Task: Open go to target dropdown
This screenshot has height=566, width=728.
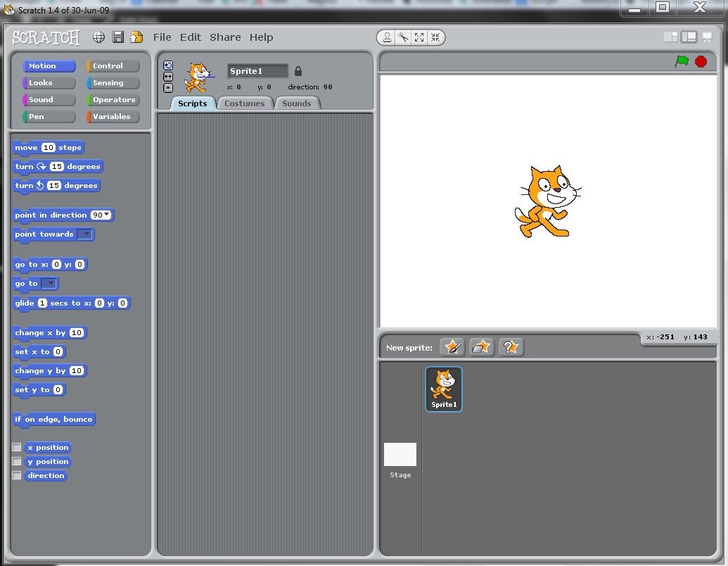Action: coord(49,283)
